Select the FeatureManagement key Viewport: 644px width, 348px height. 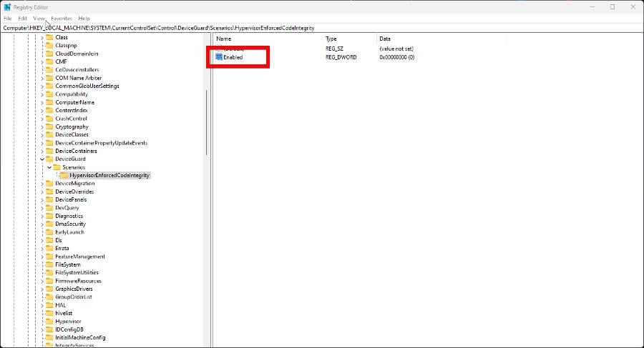[80, 257]
